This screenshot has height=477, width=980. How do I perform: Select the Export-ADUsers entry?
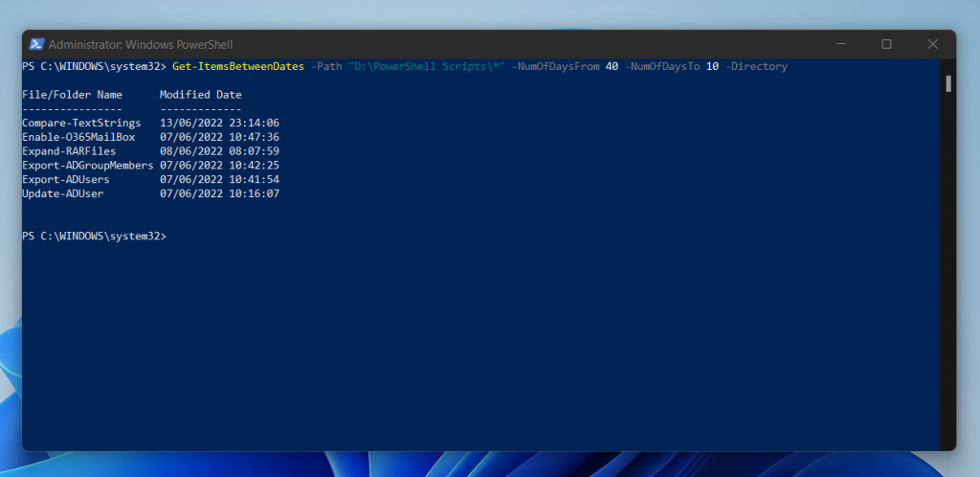(66, 179)
